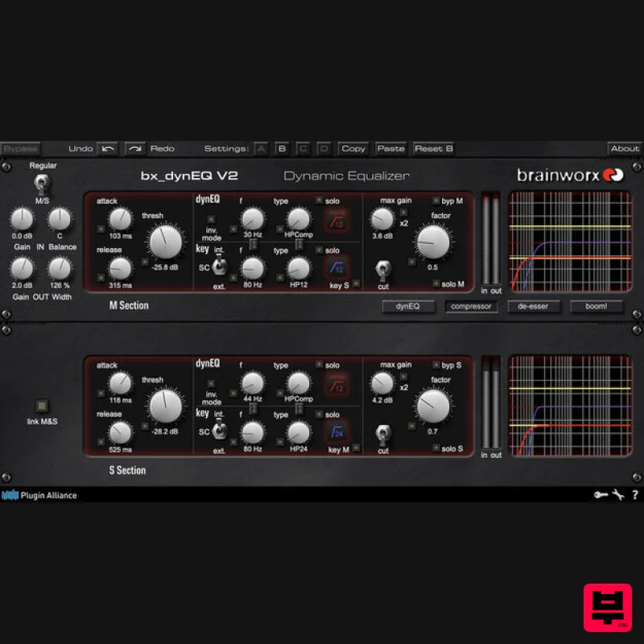Click the red filter slope display in M Section
The width and height of the screenshot is (644, 644).
pyautogui.click(x=336, y=218)
